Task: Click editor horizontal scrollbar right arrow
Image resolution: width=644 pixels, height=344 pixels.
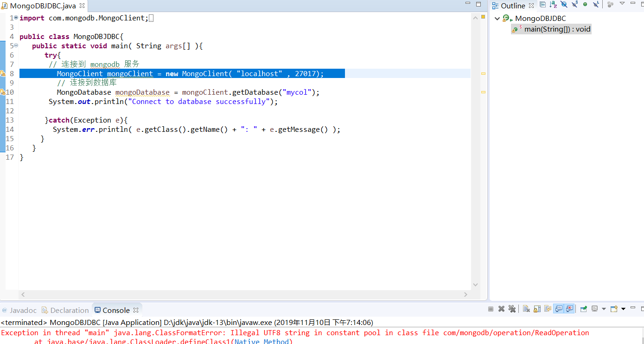Action: coord(466,294)
